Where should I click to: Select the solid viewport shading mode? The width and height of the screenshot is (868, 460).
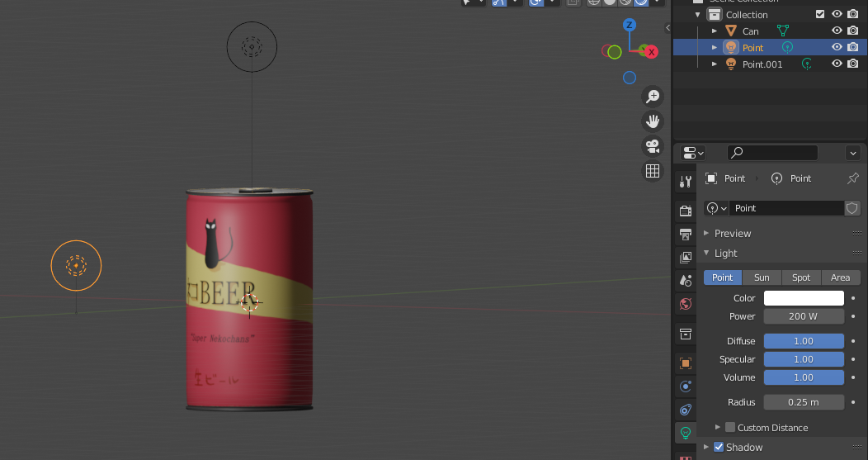pos(610,2)
